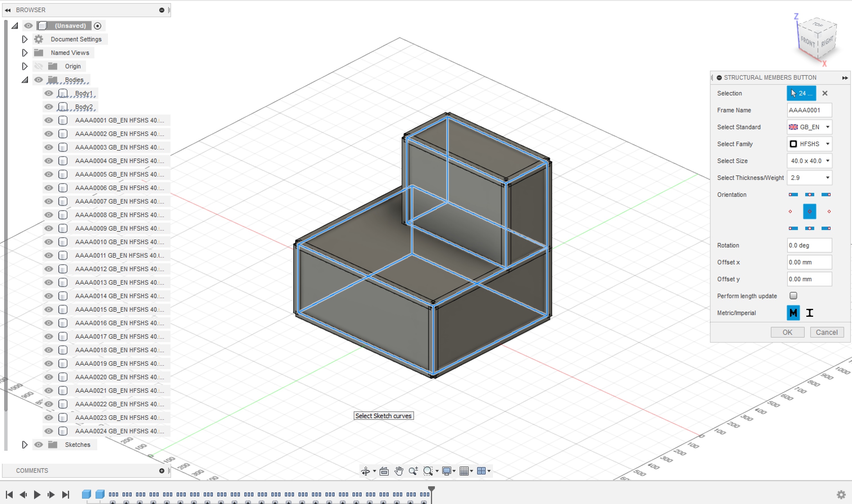The width and height of the screenshot is (852, 504).
Task: Click the Named Views tree item
Action: point(70,53)
